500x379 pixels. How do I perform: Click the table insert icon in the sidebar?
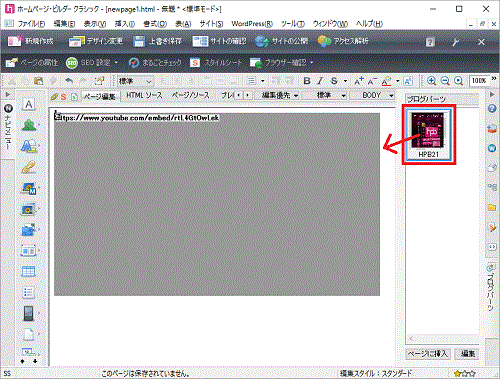pyautogui.click(x=29, y=271)
